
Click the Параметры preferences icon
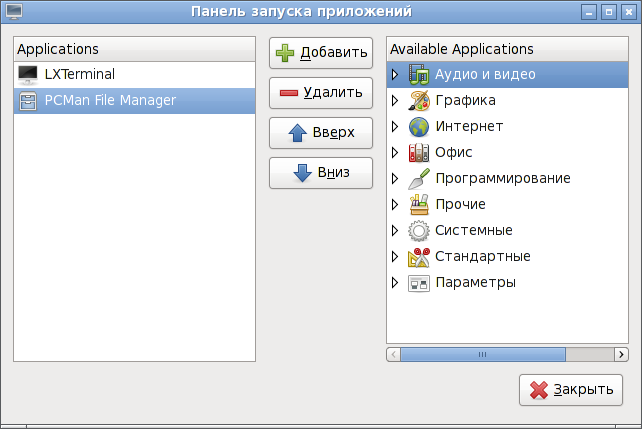[419, 283]
